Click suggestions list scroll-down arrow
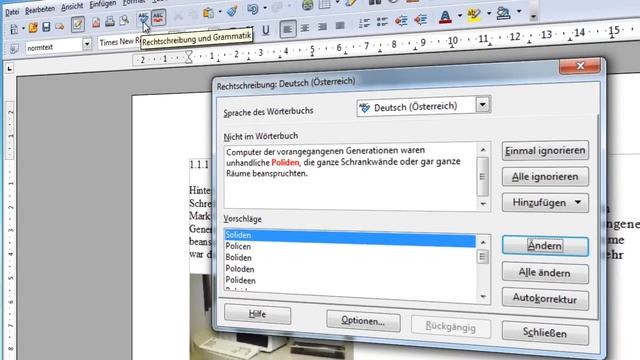640x360 pixels. (483, 297)
